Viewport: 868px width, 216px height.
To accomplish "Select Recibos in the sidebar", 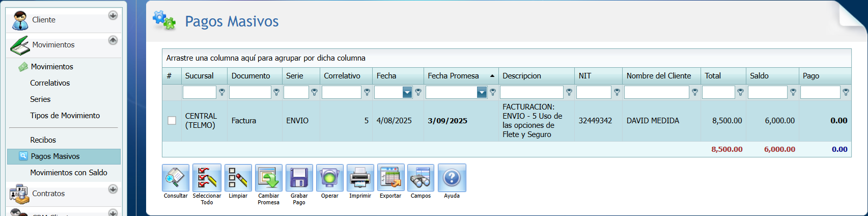I will pos(43,140).
